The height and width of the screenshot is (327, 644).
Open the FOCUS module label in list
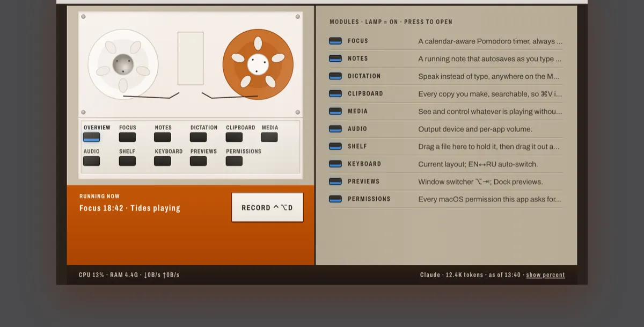tap(358, 41)
